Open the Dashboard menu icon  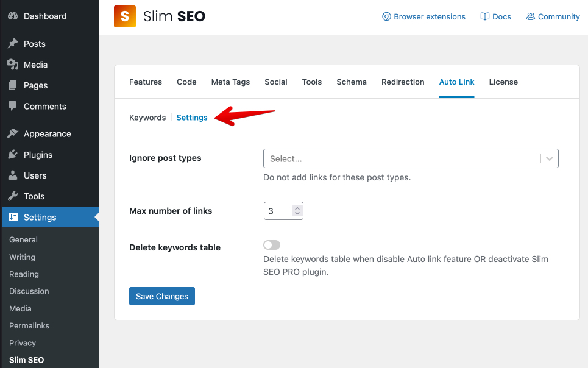click(x=13, y=16)
